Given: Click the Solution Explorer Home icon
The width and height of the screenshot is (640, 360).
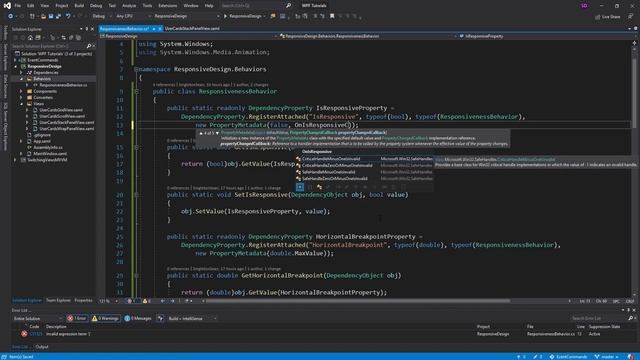Looking at the screenshot, I should [x=30, y=38].
